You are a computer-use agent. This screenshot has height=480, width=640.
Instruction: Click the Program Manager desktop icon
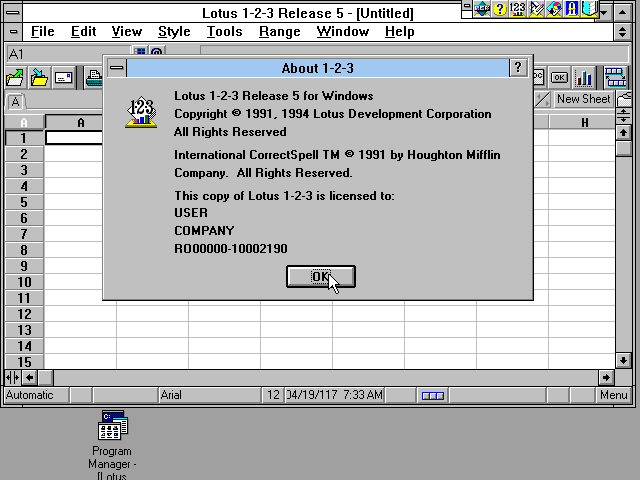coord(113,425)
